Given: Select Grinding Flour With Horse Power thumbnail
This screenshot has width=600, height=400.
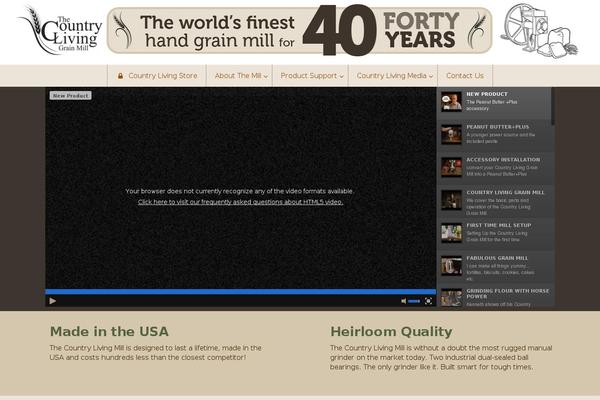Looking at the screenshot, I should (452, 298).
